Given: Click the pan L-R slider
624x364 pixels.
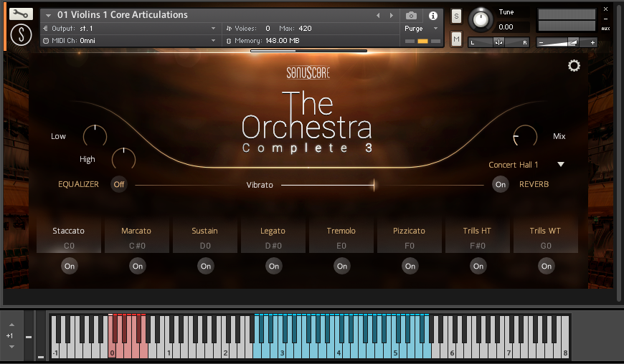Looking at the screenshot, I should pos(498,42).
